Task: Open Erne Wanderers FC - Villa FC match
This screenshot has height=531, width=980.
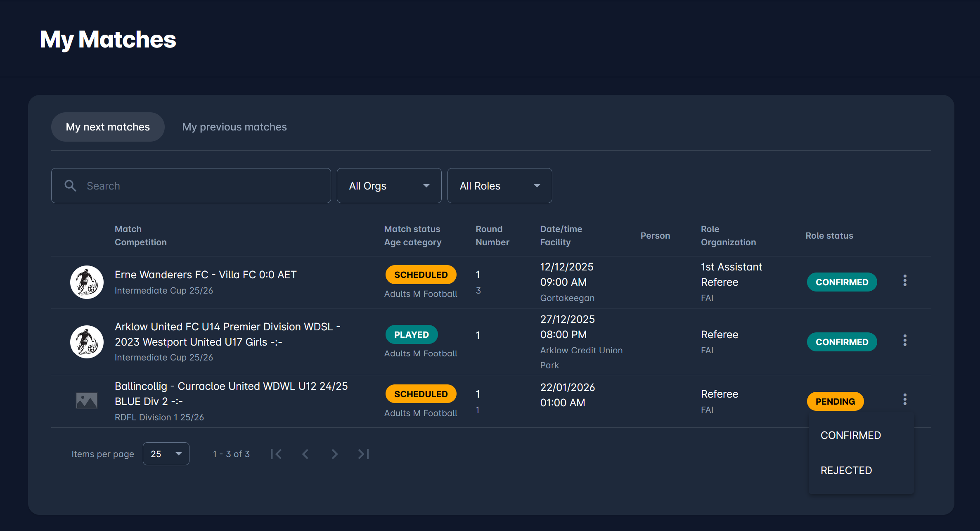Action: [206, 275]
